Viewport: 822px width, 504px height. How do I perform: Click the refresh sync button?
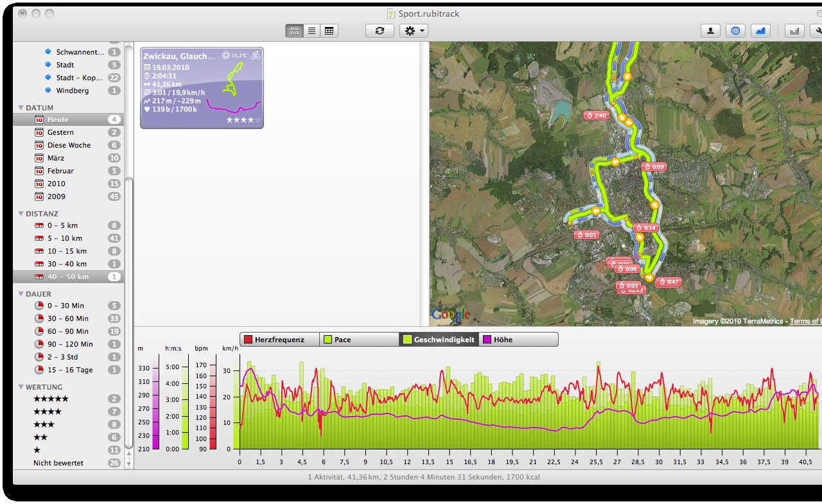pyautogui.click(x=380, y=31)
